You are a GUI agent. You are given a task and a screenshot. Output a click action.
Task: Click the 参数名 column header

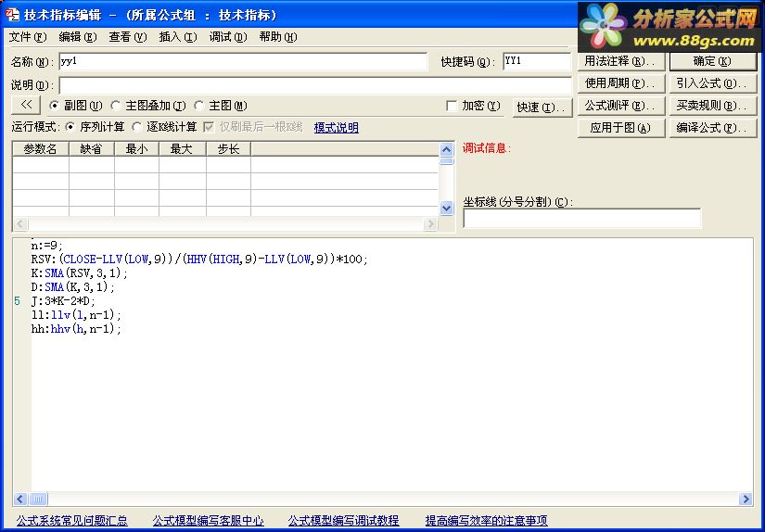click(x=41, y=148)
